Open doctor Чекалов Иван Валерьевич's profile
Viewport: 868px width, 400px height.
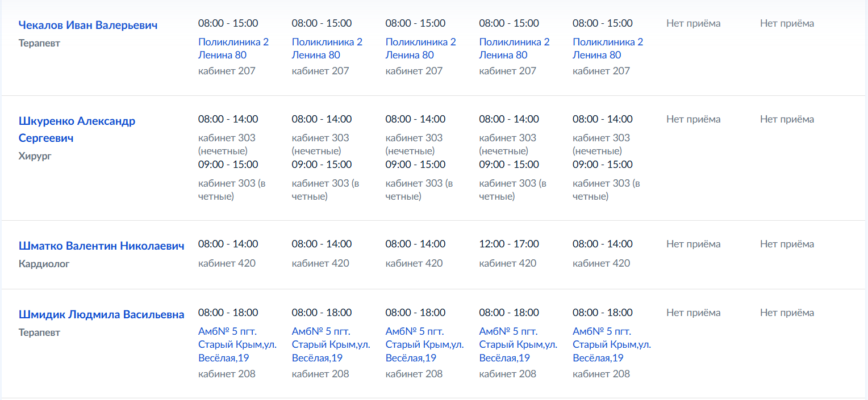[x=88, y=25]
